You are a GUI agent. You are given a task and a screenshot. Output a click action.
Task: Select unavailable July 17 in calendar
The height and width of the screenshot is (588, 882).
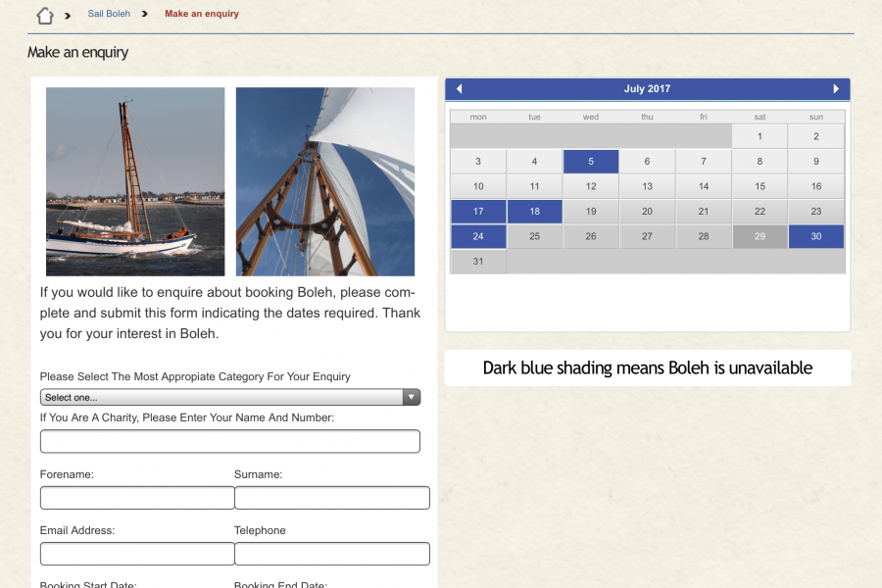(x=478, y=212)
